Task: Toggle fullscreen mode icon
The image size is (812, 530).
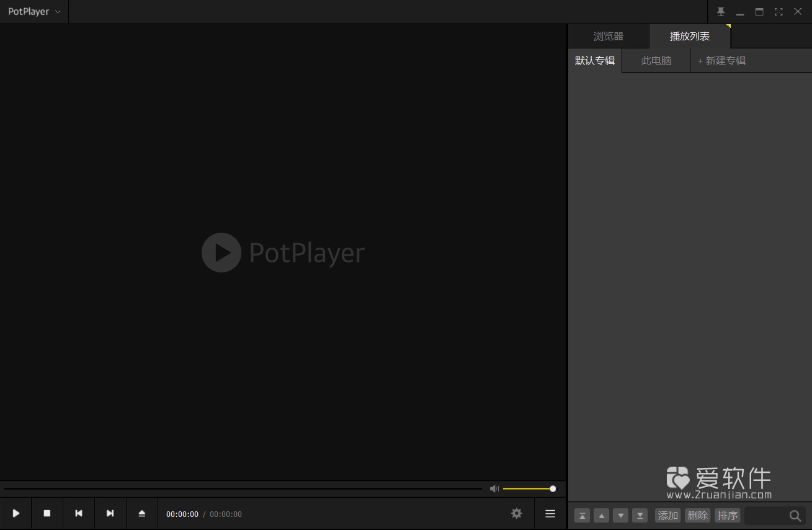Action: pyautogui.click(x=779, y=11)
